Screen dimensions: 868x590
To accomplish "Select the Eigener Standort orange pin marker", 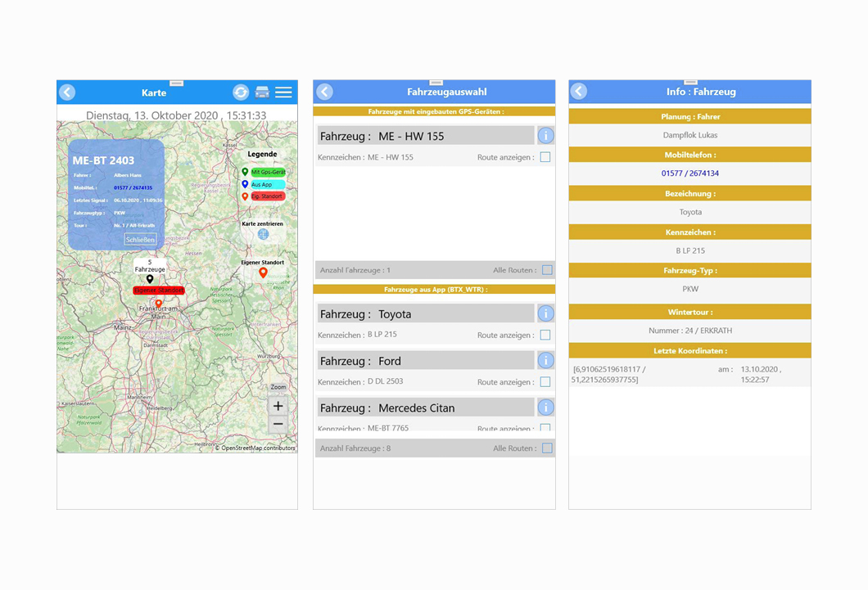I will point(262,272).
